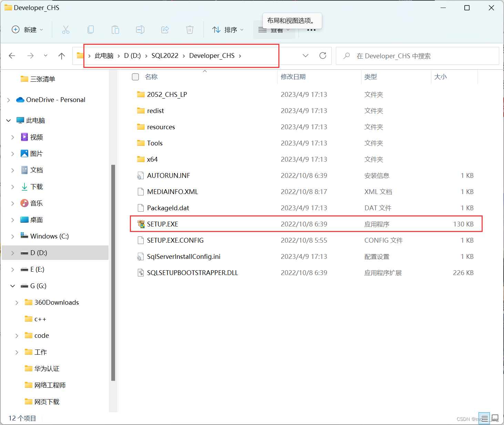Image resolution: width=504 pixels, height=425 pixels.
Task: Click search box for Developer_CHS
Action: [418, 56]
